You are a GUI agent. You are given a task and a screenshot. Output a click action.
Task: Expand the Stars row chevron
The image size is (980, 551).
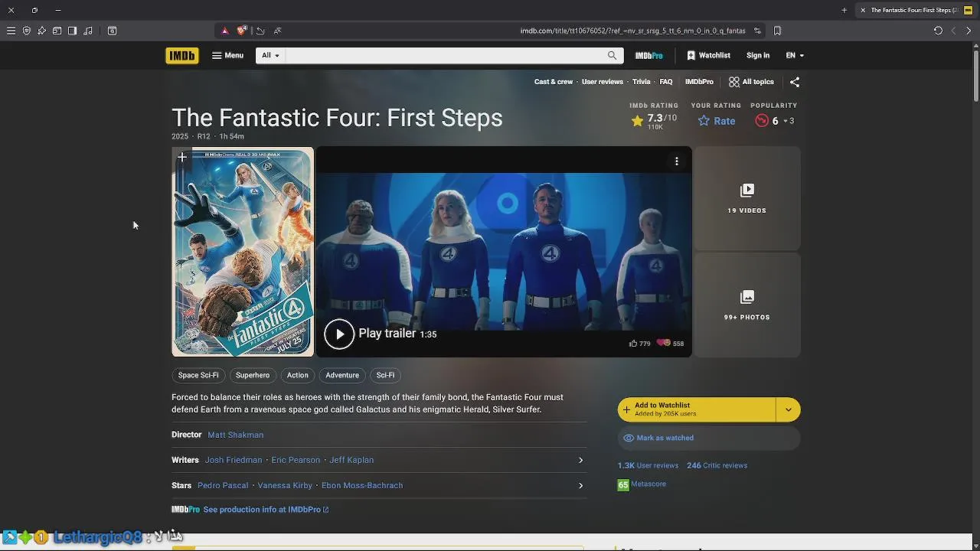(580, 485)
